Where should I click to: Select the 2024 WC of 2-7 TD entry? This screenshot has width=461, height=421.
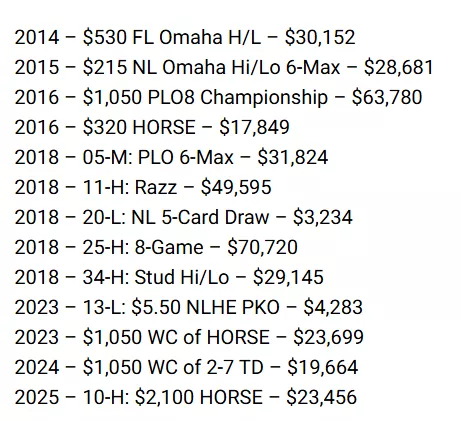point(186,367)
